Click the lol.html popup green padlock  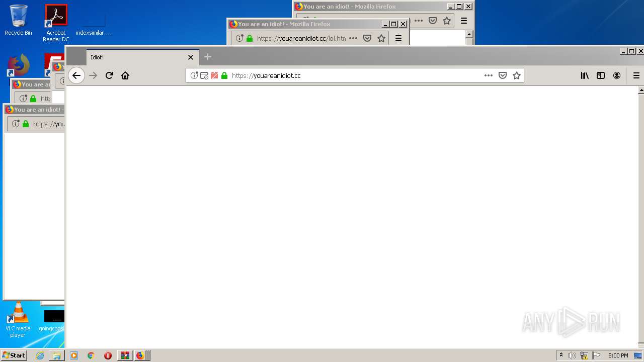pyautogui.click(x=250, y=38)
